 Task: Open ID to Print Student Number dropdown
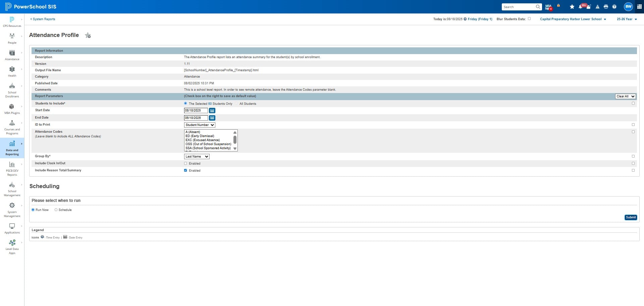[x=200, y=125]
